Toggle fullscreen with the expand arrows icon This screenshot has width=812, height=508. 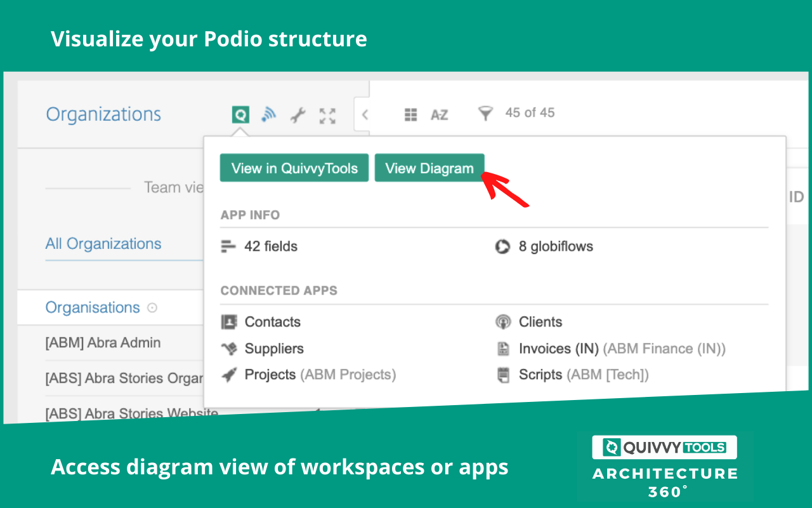(x=327, y=116)
